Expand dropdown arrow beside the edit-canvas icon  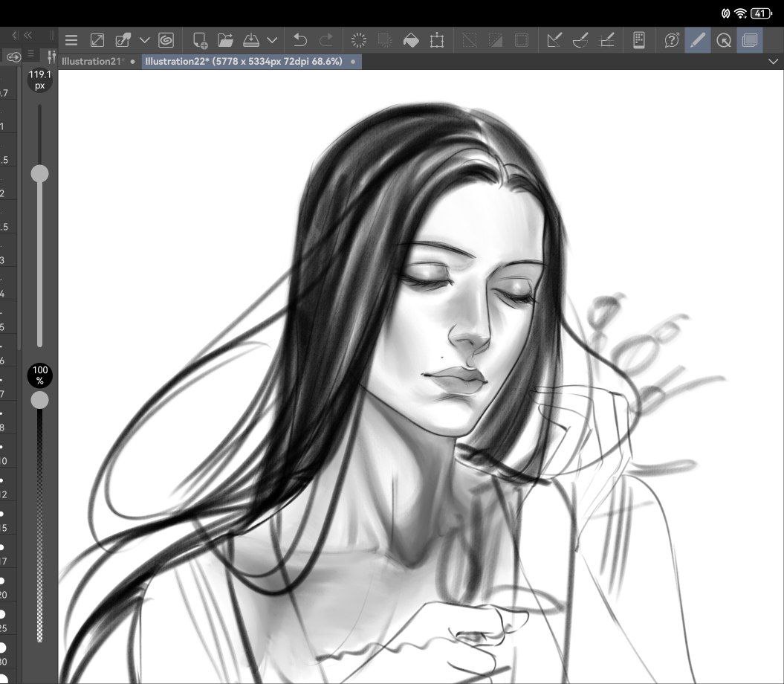145,40
